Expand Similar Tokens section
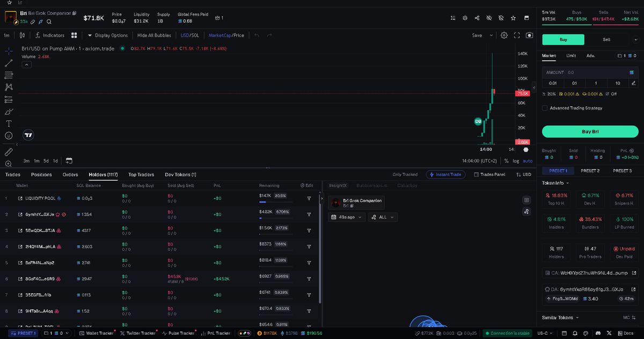This screenshot has width=644, height=339. [560, 318]
